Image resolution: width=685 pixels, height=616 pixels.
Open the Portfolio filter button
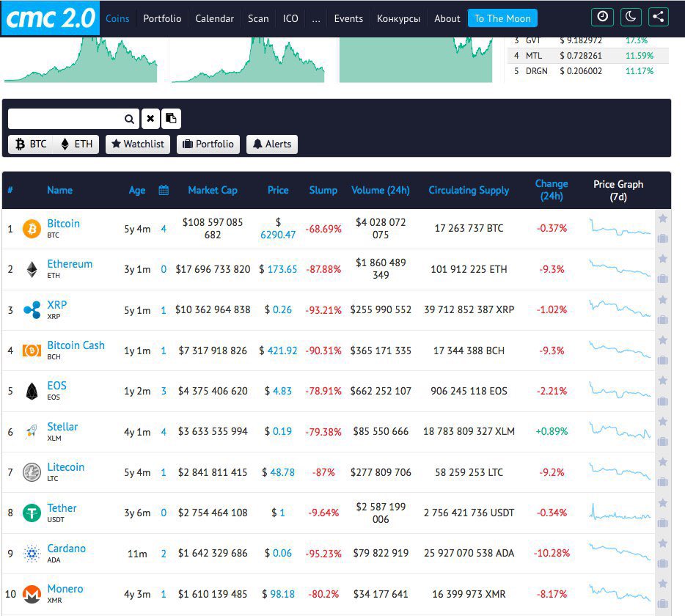click(x=208, y=144)
